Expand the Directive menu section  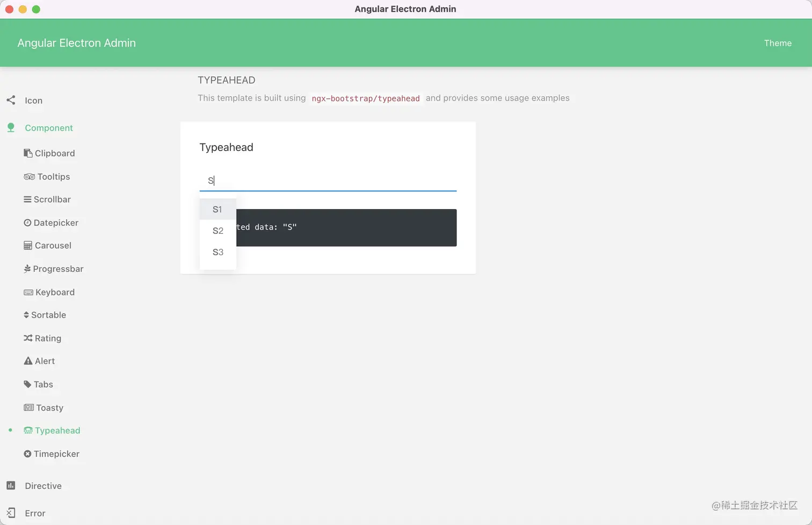coord(43,486)
